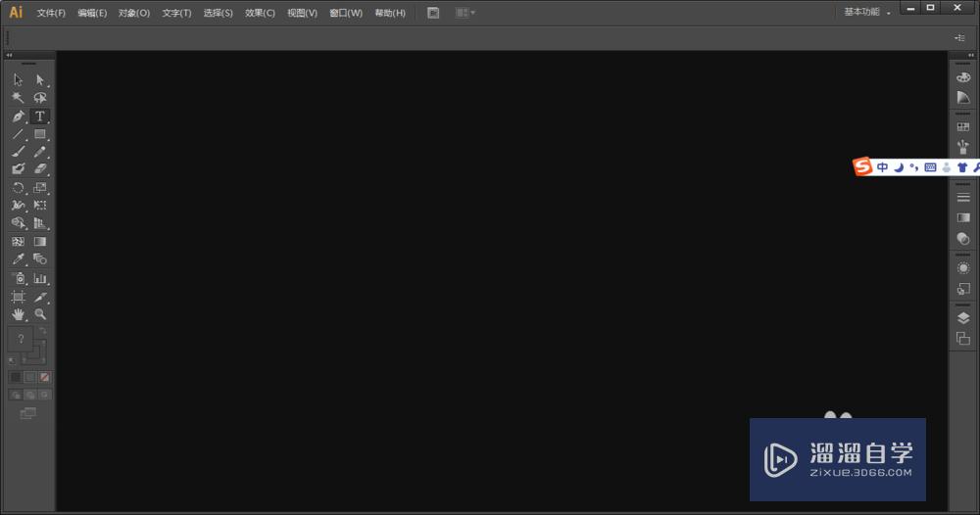980x515 pixels.
Task: Click the Go to Bridge button
Action: (433, 13)
